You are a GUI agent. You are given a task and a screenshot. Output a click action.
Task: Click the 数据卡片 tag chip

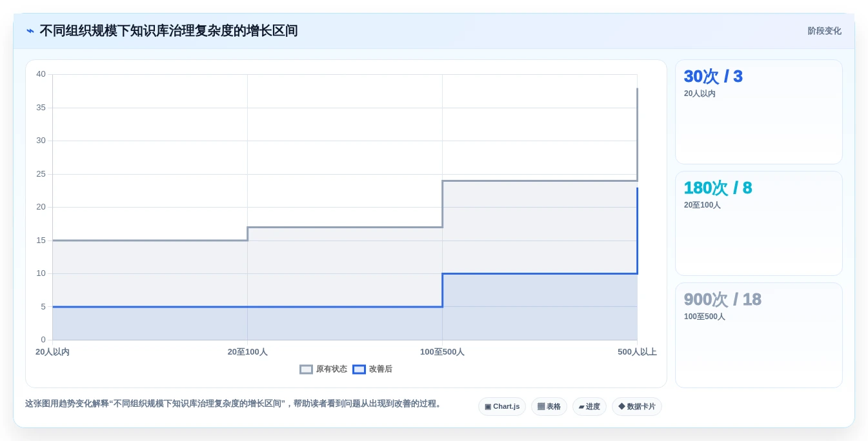point(637,407)
